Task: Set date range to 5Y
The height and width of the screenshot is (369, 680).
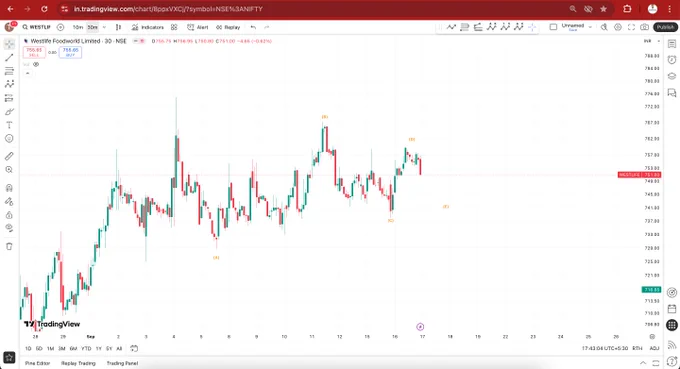Action: click(x=109, y=348)
